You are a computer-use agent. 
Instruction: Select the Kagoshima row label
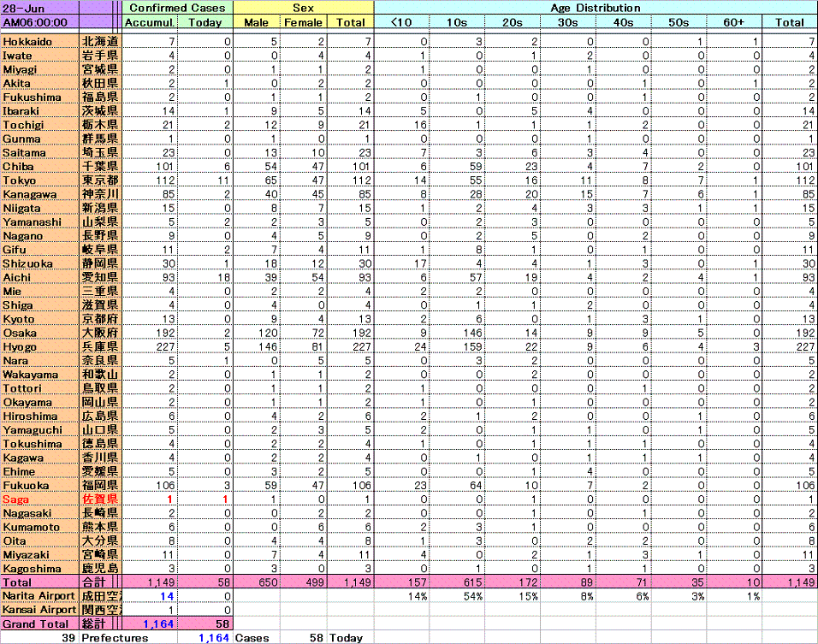39,569
